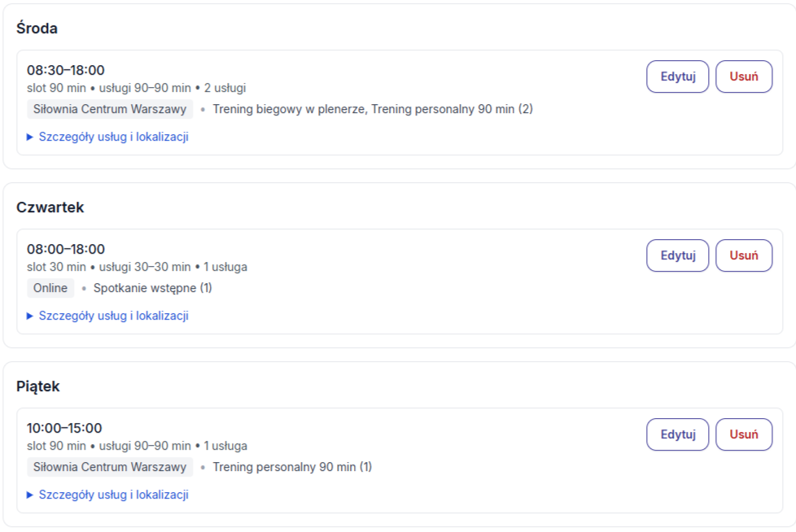The width and height of the screenshot is (796, 532).
Task: Remove the Czwartek availability slot
Action: click(x=743, y=255)
